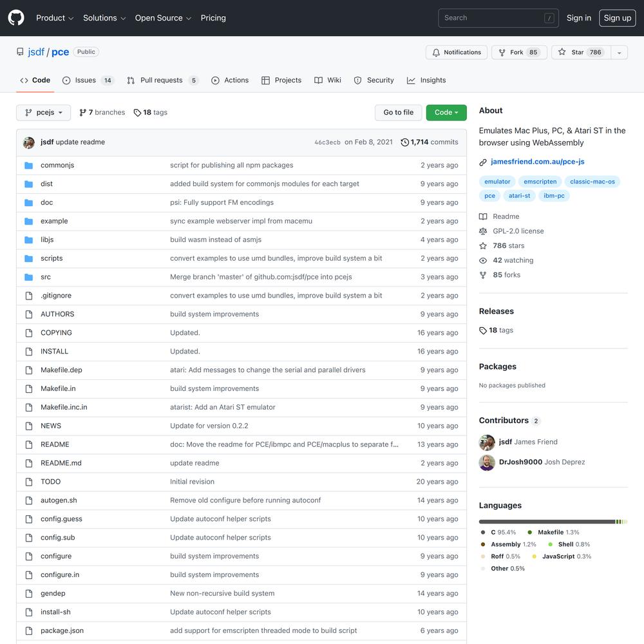Viewport: 644px width, 644px height.
Task: Click the AUTHORS file icon
Action: pos(29,314)
